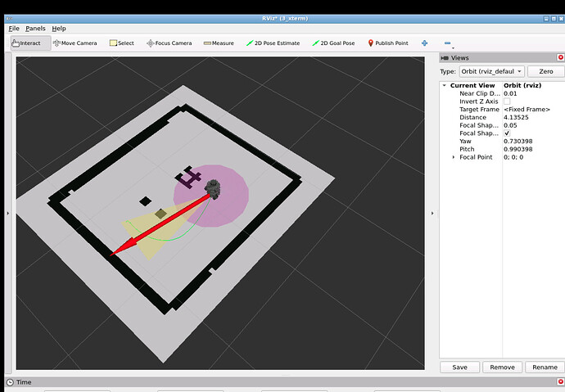The image size is (565, 392).
Task: Activate the 2D Pose Estimate tool
Action: [x=273, y=43]
